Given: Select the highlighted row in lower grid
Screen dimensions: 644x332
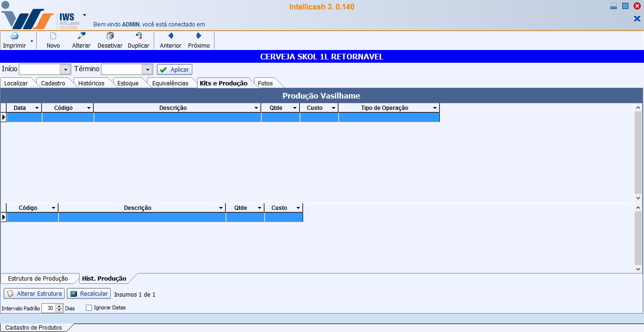Looking at the screenshot, I should pos(155,217).
